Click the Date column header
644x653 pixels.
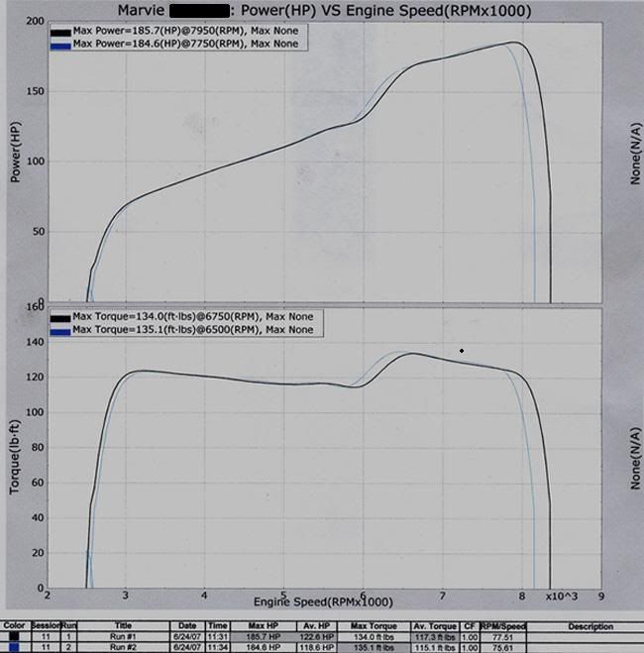pos(187,626)
